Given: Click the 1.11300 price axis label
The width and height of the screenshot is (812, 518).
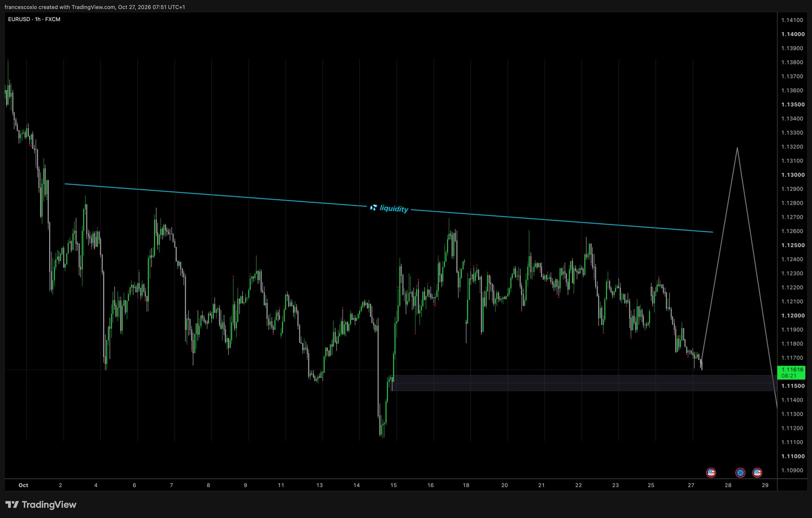Looking at the screenshot, I should pos(792,414).
